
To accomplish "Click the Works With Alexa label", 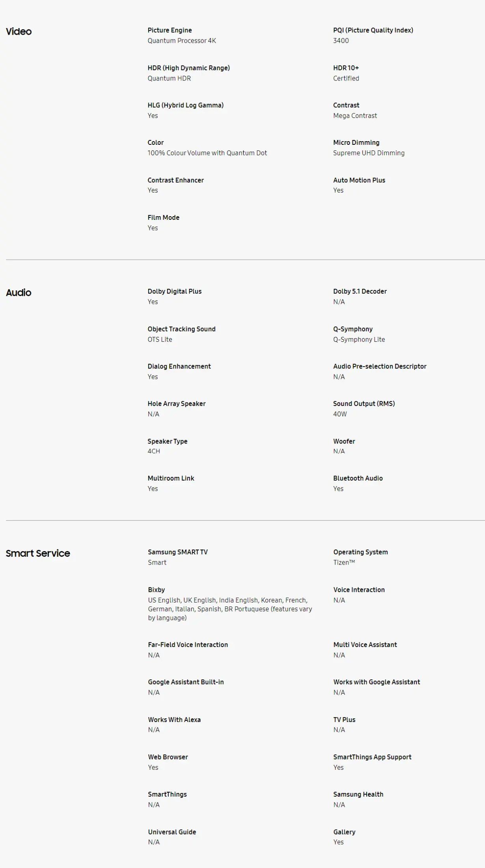I will [174, 720].
